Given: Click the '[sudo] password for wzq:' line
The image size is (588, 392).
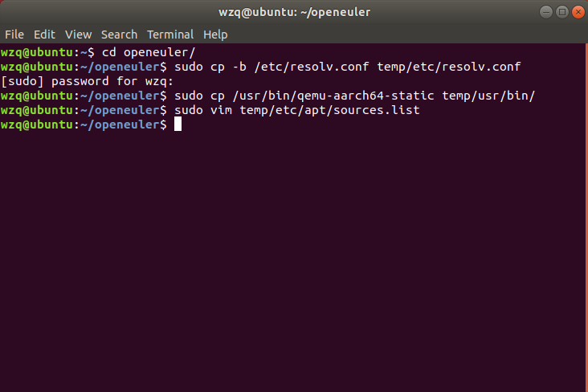Looking at the screenshot, I should 88,81.
